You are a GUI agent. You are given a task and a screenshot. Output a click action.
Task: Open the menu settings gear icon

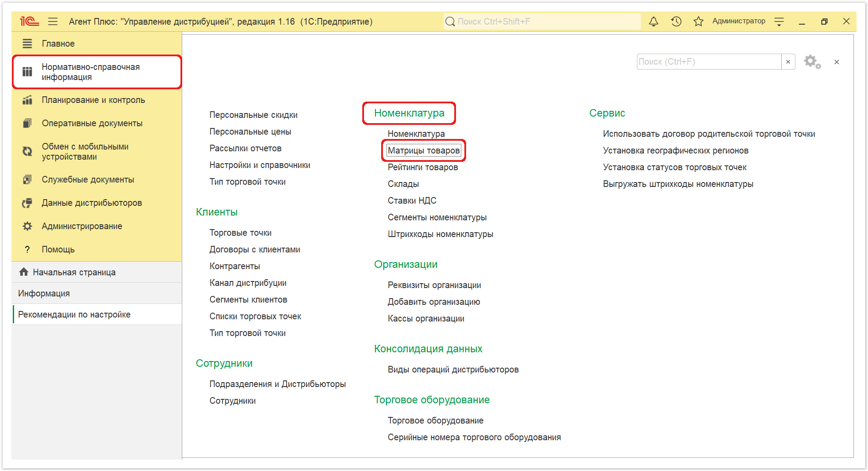(x=812, y=62)
